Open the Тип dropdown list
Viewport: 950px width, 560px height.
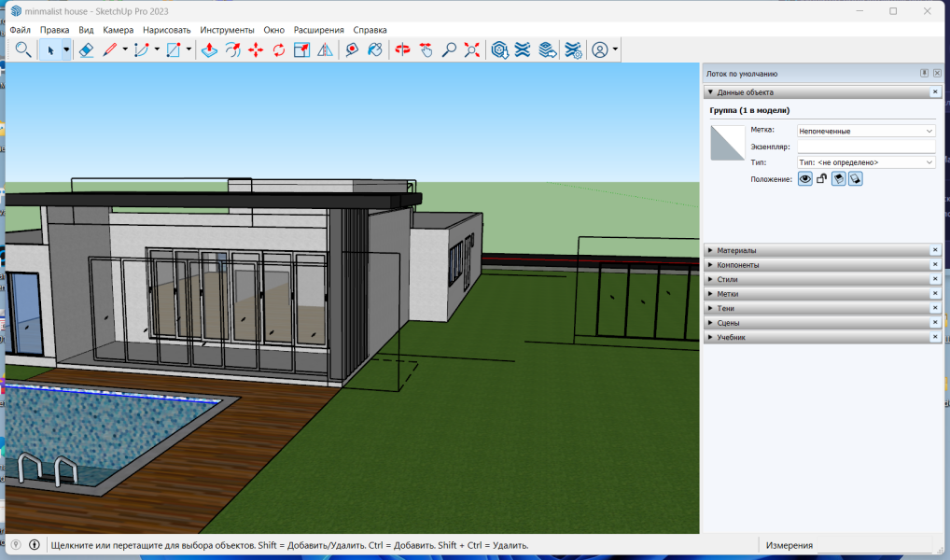point(866,162)
